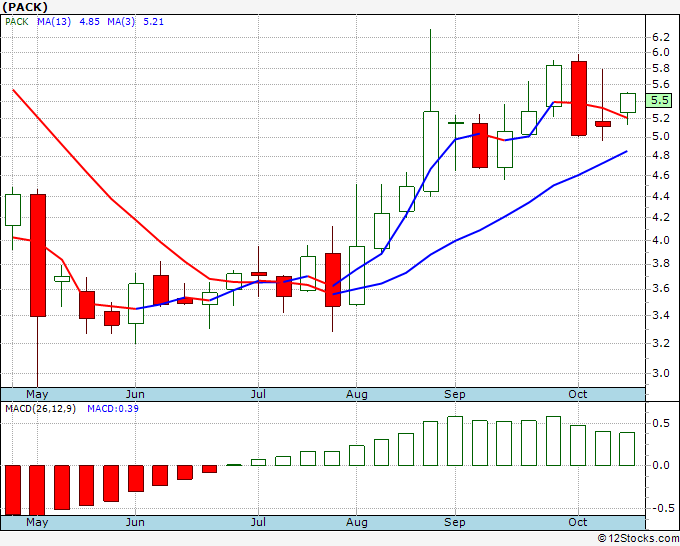
Task: Click the 4.0 price axis label
Action: 660,240
